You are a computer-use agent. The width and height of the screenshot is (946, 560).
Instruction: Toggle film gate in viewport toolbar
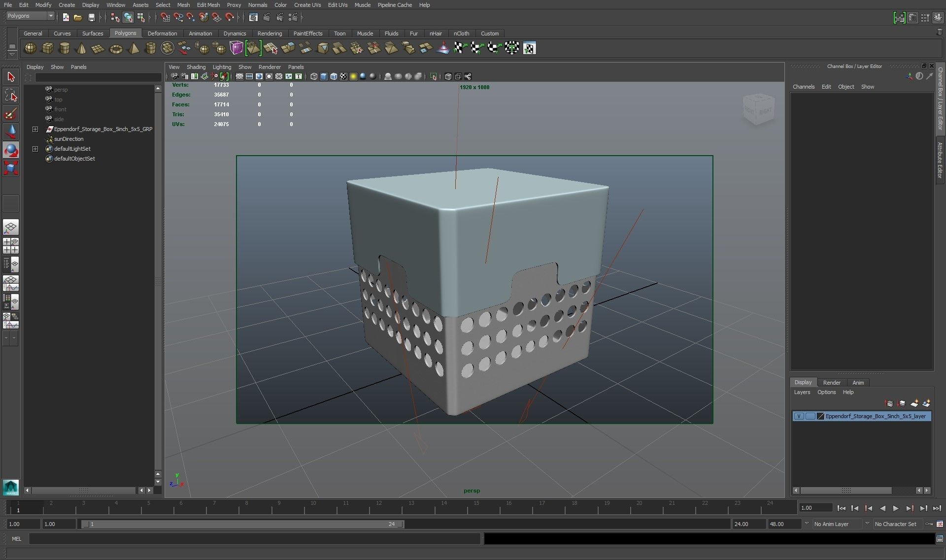[249, 76]
